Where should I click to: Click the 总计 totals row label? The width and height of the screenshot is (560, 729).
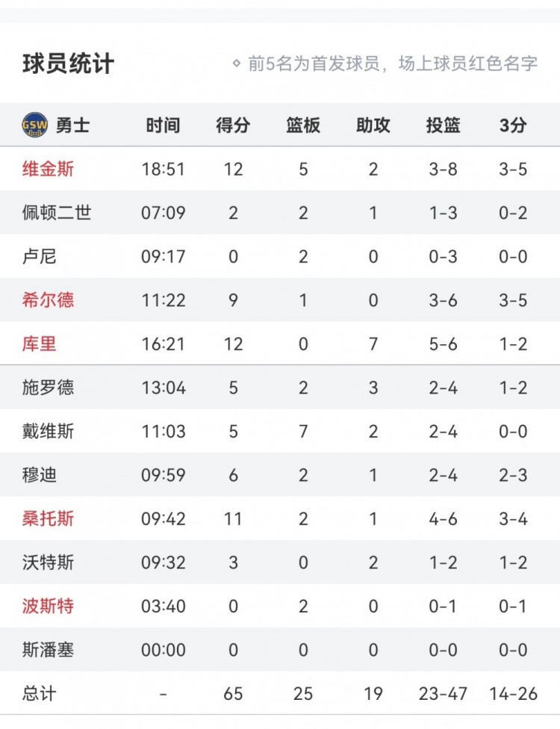[39, 694]
